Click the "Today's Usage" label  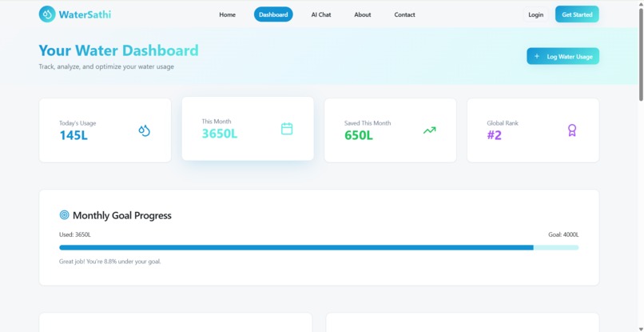[78, 123]
